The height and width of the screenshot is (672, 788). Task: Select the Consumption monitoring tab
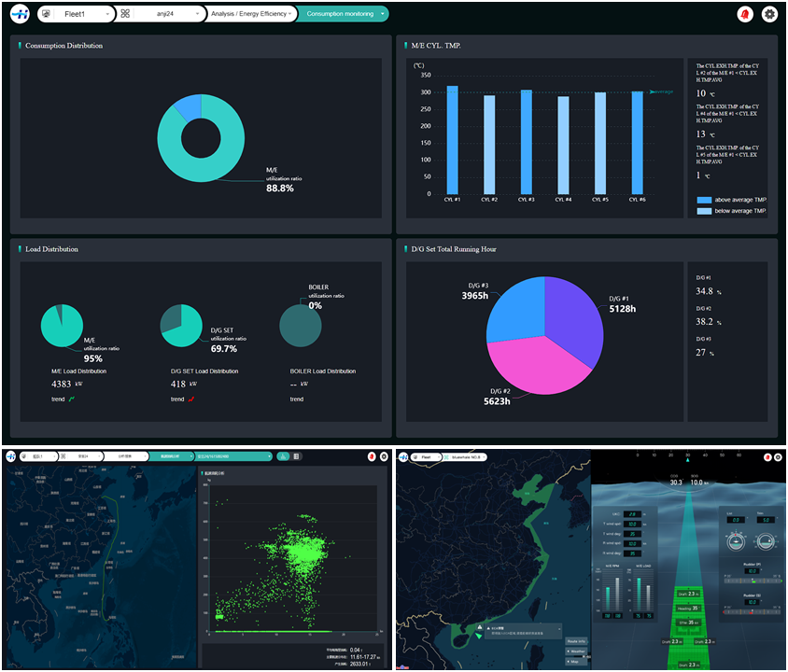pyautogui.click(x=342, y=14)
